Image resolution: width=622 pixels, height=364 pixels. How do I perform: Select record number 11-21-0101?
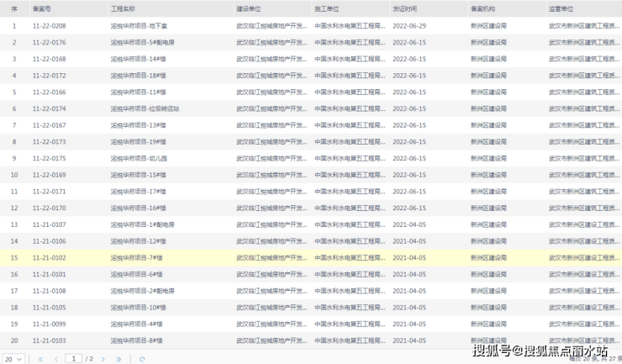(50, 274)
